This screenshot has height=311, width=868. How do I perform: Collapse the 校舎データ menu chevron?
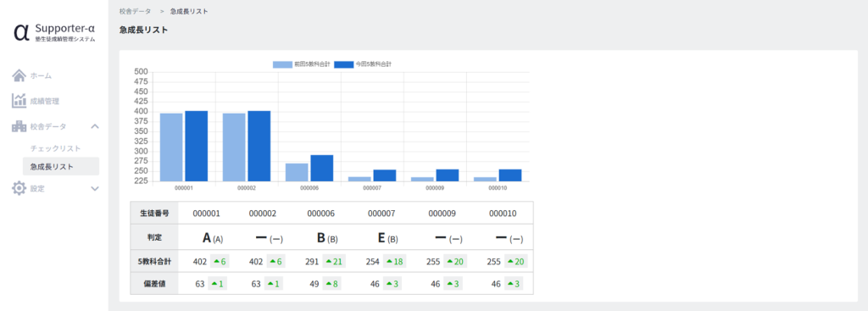(x=95, y=127)
